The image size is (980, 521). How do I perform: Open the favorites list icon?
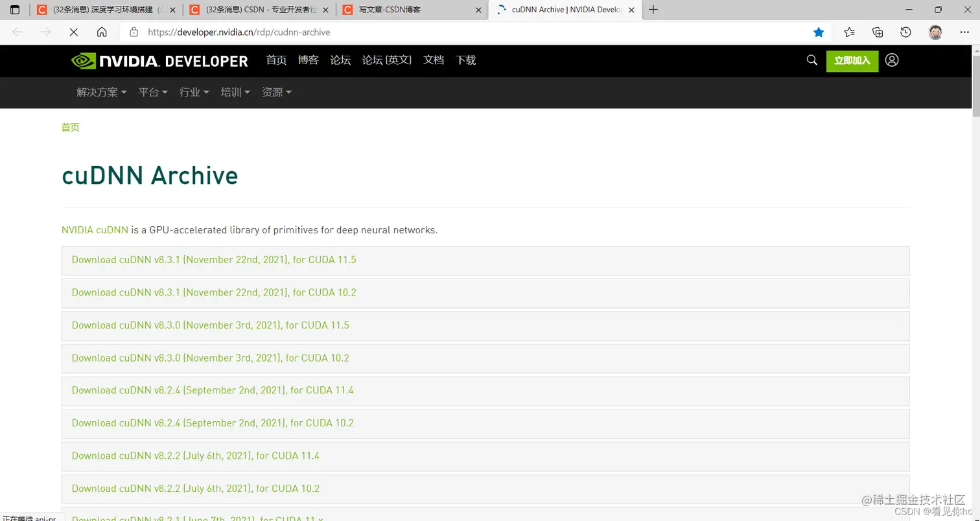coord(849,32)
